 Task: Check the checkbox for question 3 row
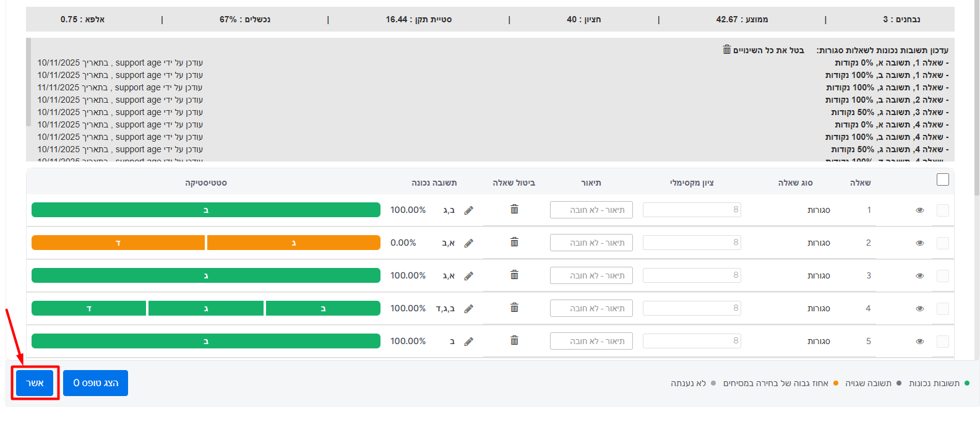click(943, 276)
